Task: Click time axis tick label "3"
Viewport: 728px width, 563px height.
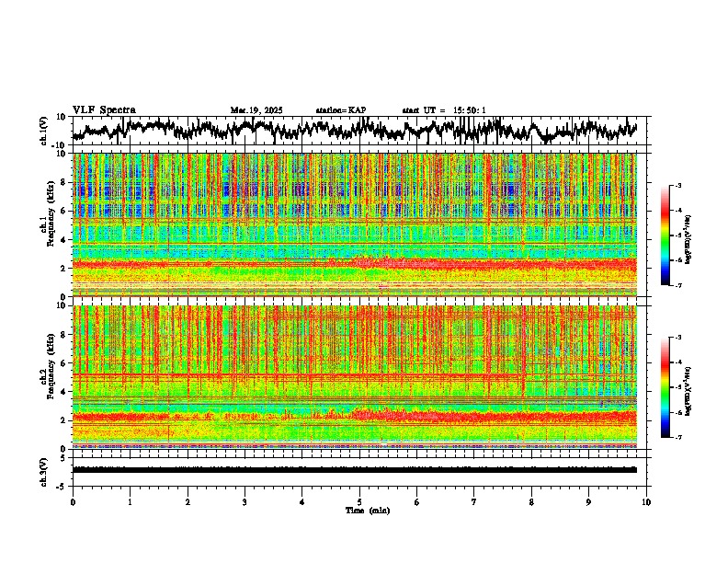Action: pyautogui.click(x=245, y=502)
